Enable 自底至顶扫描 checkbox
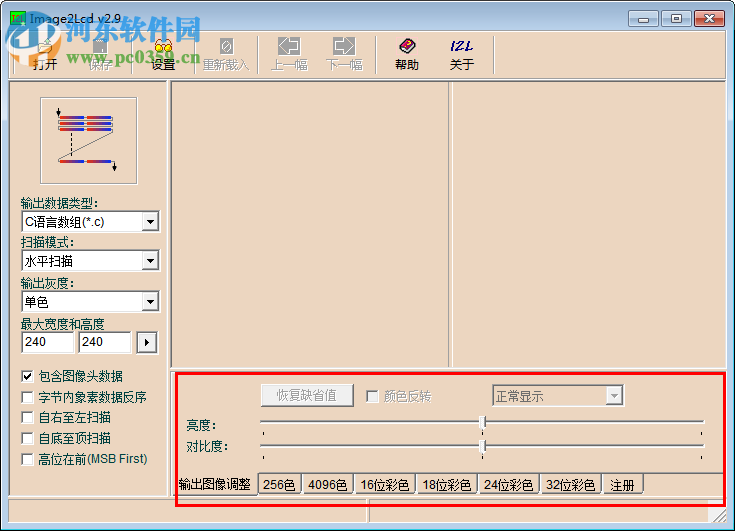This screenshot has width=735, height=531. click(27, 438)
